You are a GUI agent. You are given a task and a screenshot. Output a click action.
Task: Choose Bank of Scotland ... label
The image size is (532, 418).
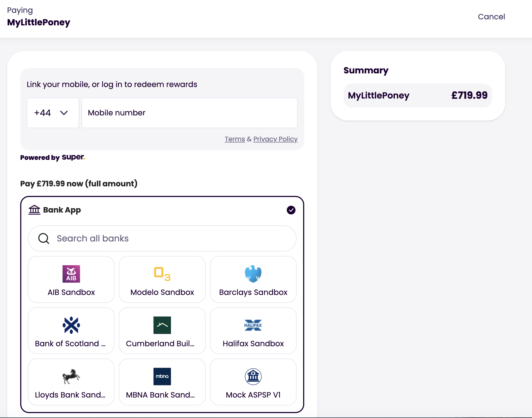pyautogui.click(x=70, y=344)
